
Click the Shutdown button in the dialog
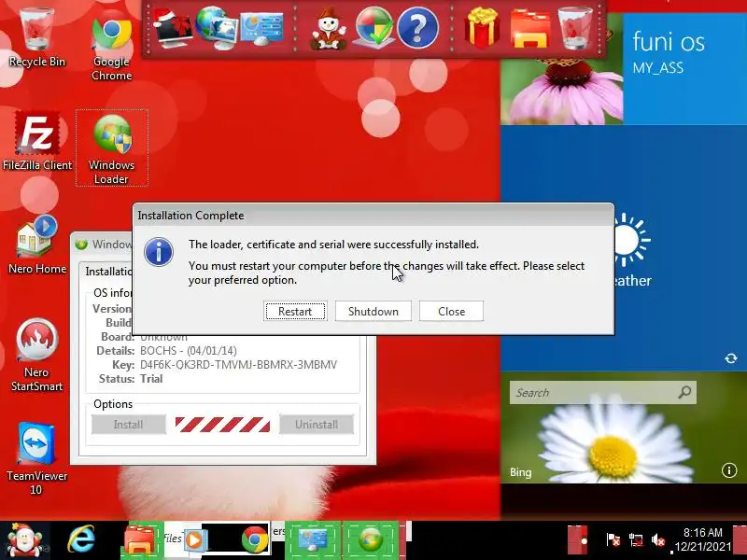click(373, 311)
